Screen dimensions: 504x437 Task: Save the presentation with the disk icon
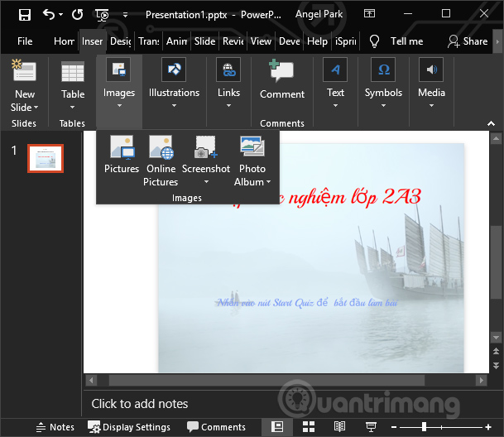pyautogui.click(x=25, y=14)
